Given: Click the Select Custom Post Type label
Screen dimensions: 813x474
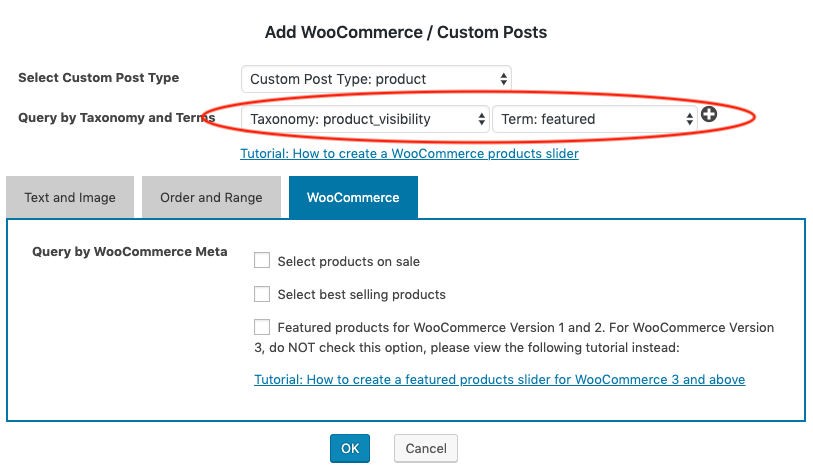Looking at the screenshot, I should pyautogui.click(x=99, y=78).
